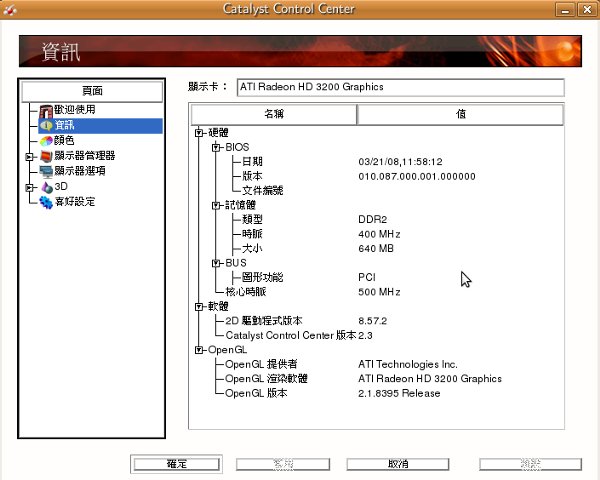This screenshot has width=600, height=480.
Task: Select the 圖形功能 row
Action: tap(262, 278)
